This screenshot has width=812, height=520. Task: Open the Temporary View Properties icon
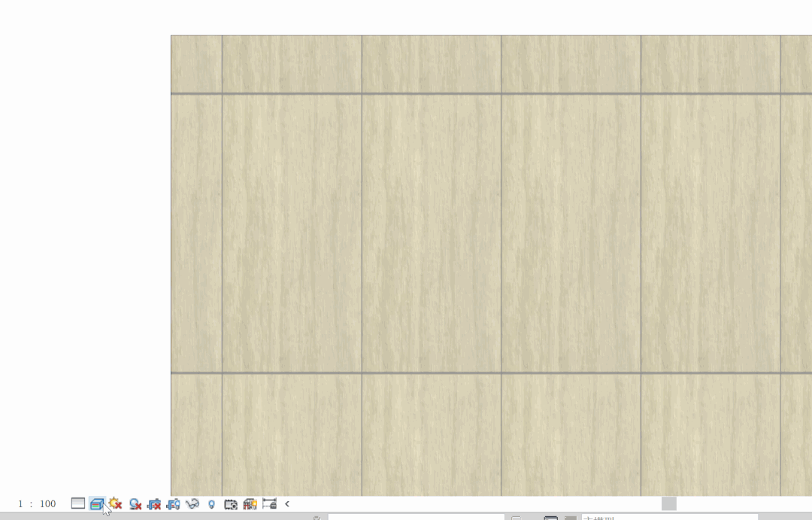231,503
